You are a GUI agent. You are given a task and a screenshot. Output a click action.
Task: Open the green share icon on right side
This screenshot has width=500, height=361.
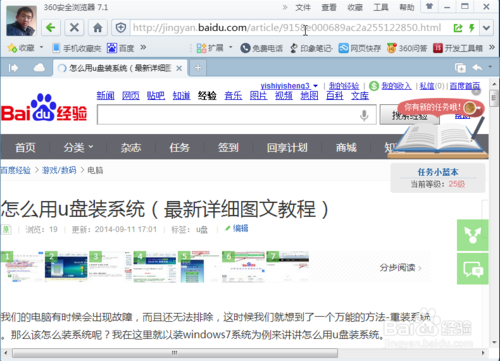pos(473,235)
